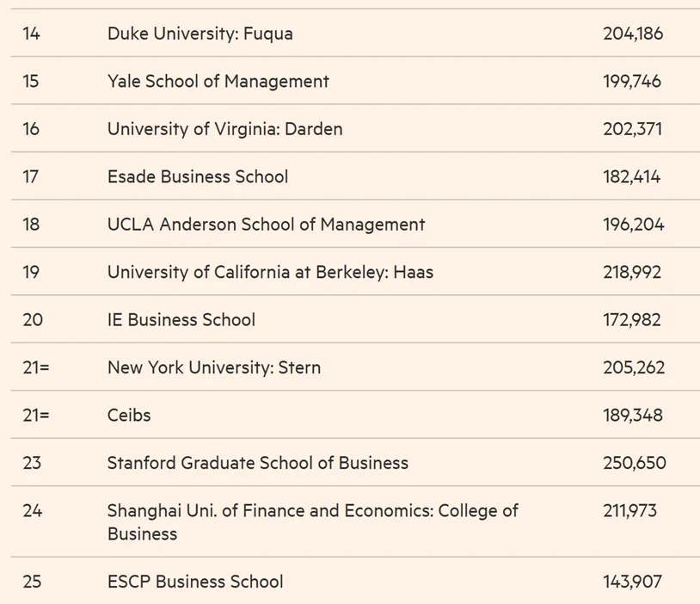Click the salary figure 218,992

tap(632, 272)
